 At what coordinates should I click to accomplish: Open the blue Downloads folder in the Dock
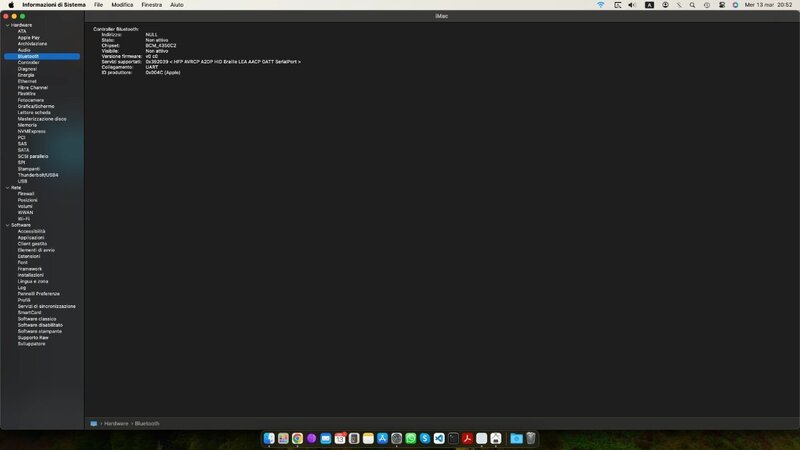click(516, 438)
